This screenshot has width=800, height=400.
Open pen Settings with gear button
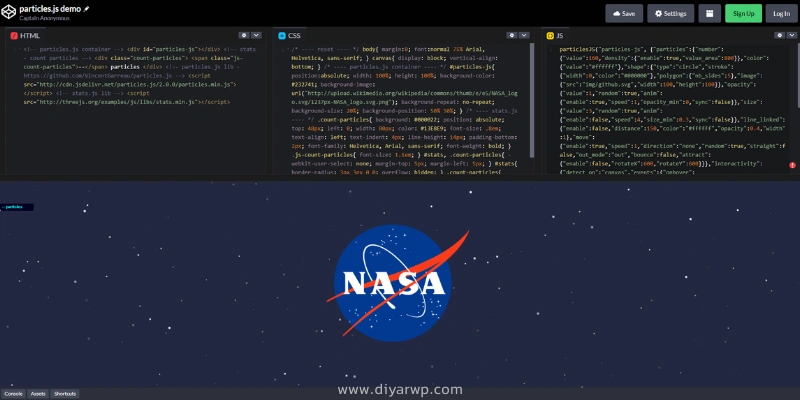670,14
